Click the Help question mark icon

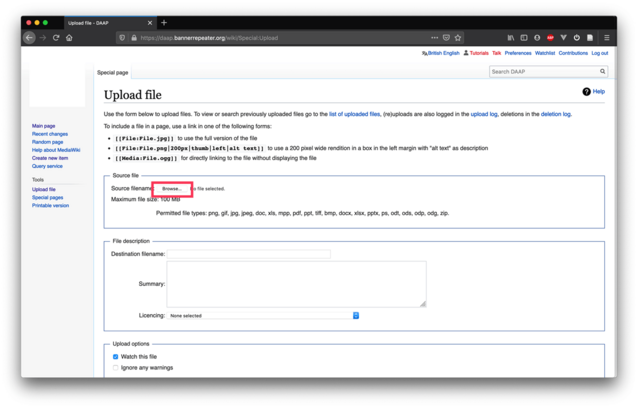[587, 91]
